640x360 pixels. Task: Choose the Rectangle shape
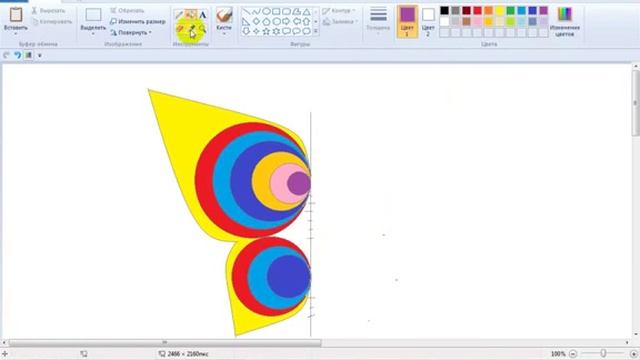coord(276,11)
